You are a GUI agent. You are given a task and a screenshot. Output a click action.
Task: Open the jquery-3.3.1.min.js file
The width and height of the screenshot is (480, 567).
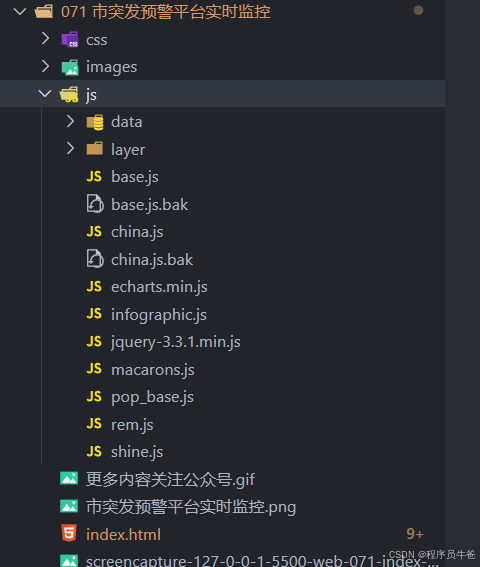pyautogui.click(x=176, y=342)
